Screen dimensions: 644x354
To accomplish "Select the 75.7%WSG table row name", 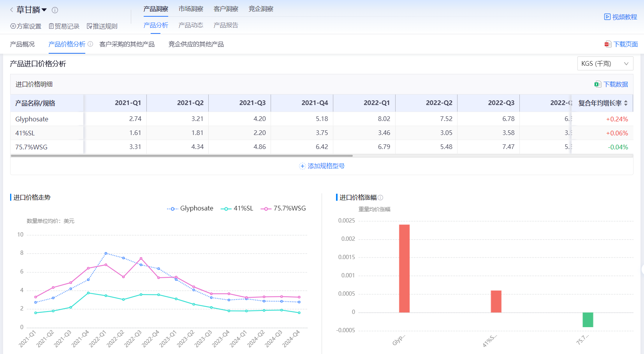I will pos(31,147).
